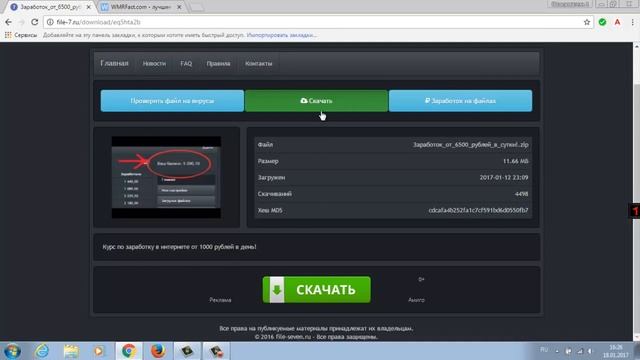Click the page vertical scrollbar
640x360 pixels.
636,192
